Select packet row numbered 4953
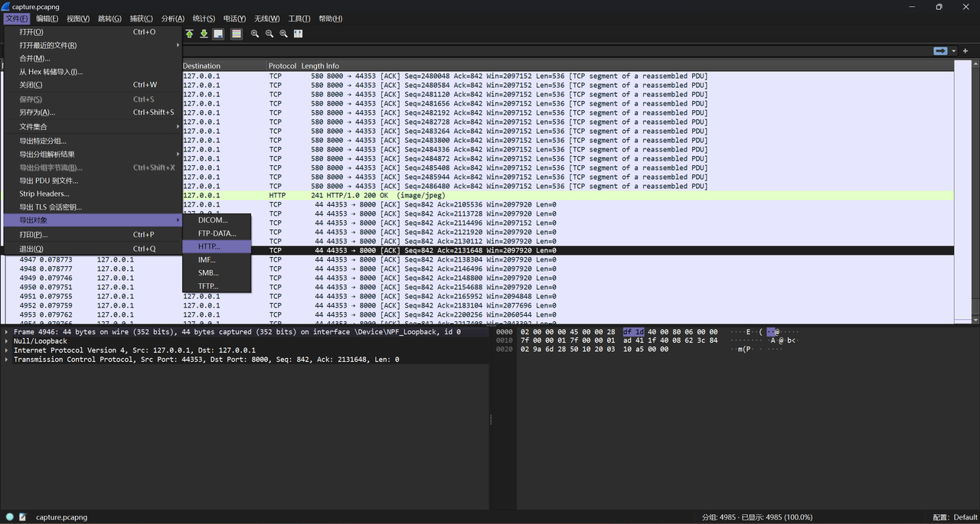 pyautogui.click(x=479, y=314)
